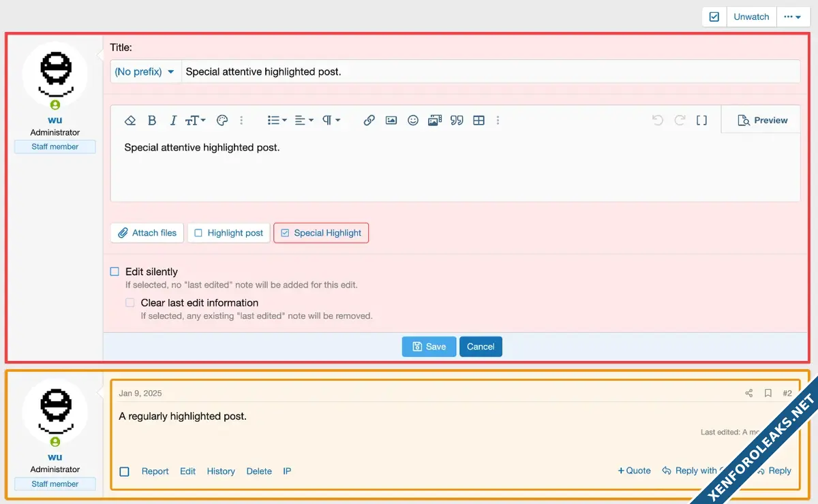Enable the Edit silently checkbox
This screenshot has height=504, width=818.
tap(115, 272)
